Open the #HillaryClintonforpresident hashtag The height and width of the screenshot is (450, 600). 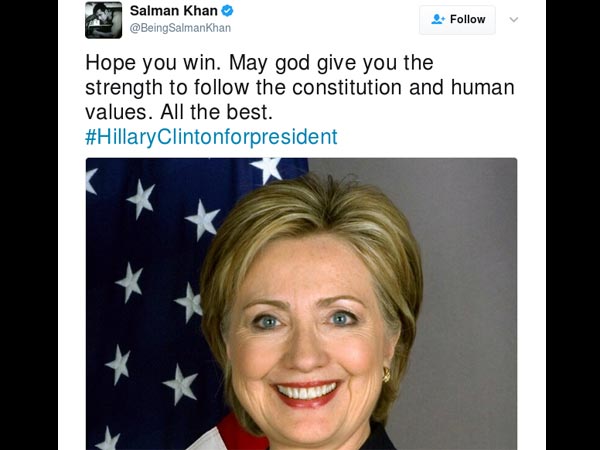[x=211, y=137]
